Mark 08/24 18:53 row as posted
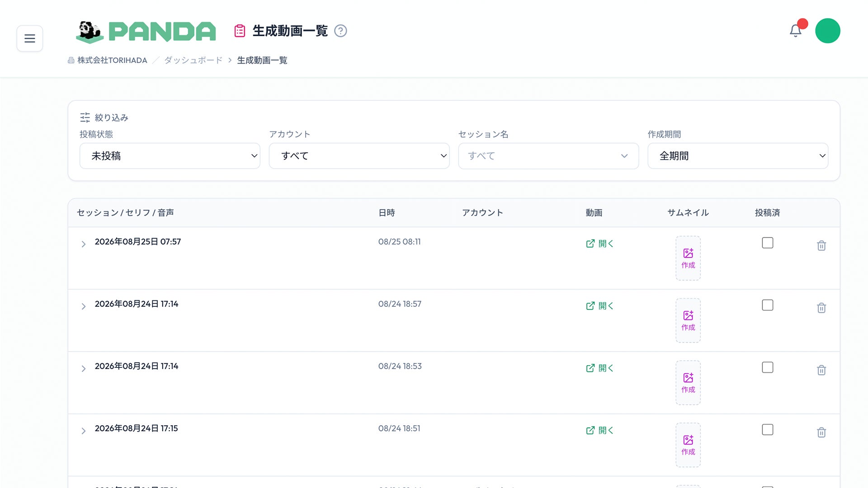868x488 pixels. click(x=768, y=367)
